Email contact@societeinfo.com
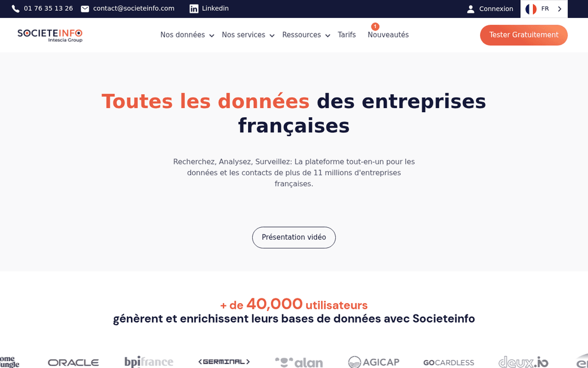This screenshot has width=588, height=368. pyautogui.click(x=133, y=8)
